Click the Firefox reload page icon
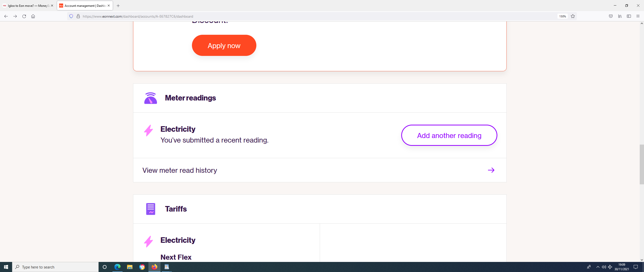 [x=24, y=16]
